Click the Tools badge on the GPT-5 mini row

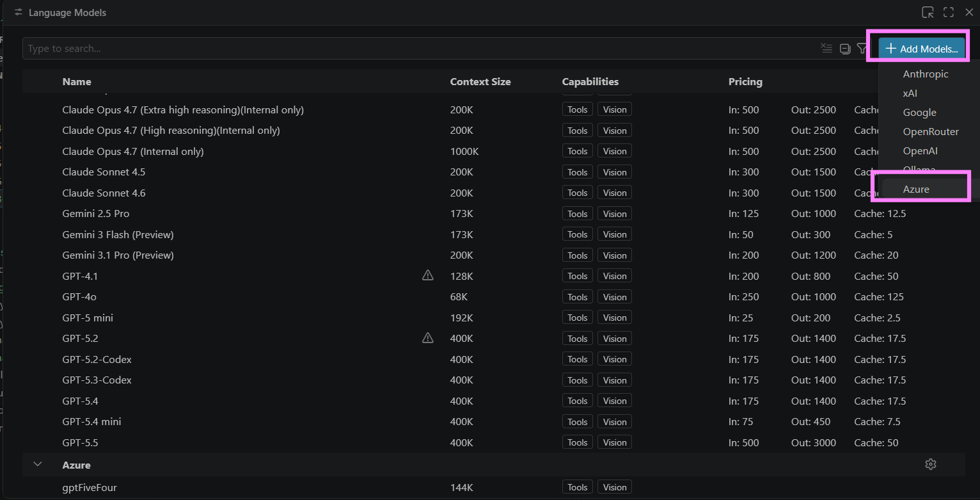click(x=578, y=318)
